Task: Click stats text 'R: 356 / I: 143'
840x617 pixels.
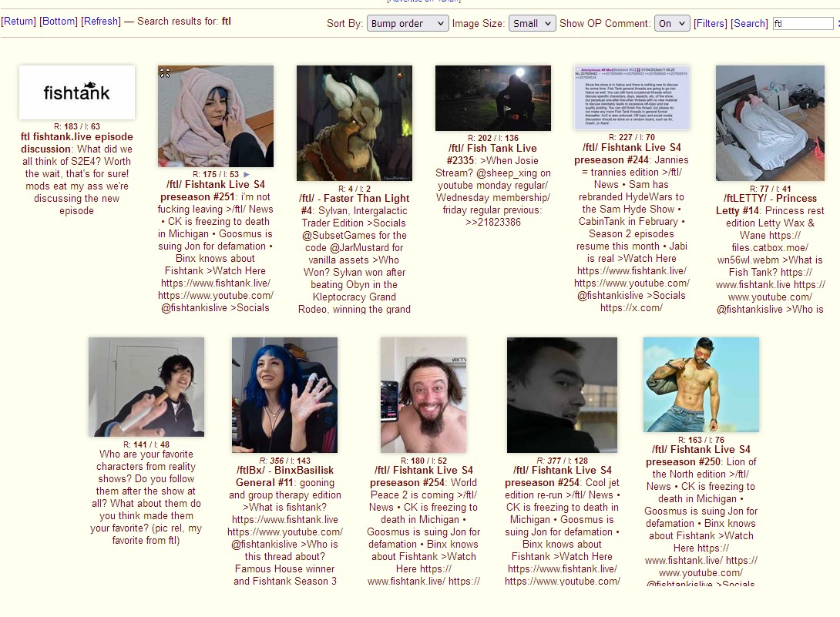Action: [284, 460]
